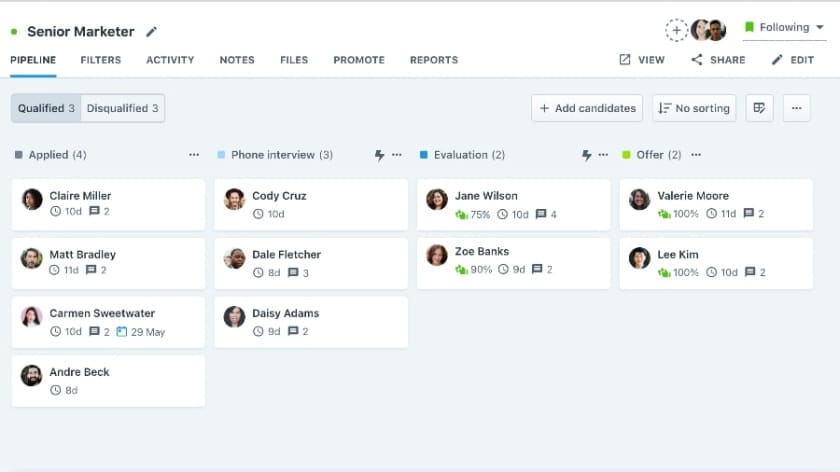Screen dimensions: 840x472
Task: Open the Reports tab
Action: (434, 60)
